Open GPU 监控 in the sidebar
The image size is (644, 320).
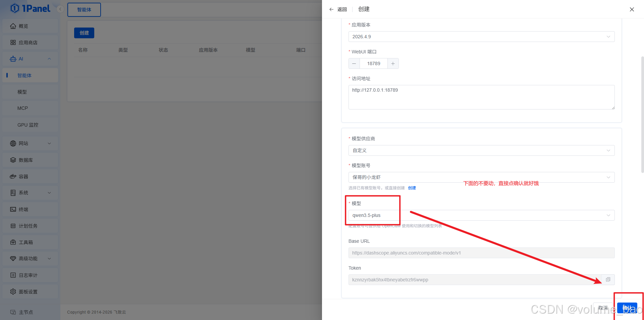[30, 125]
